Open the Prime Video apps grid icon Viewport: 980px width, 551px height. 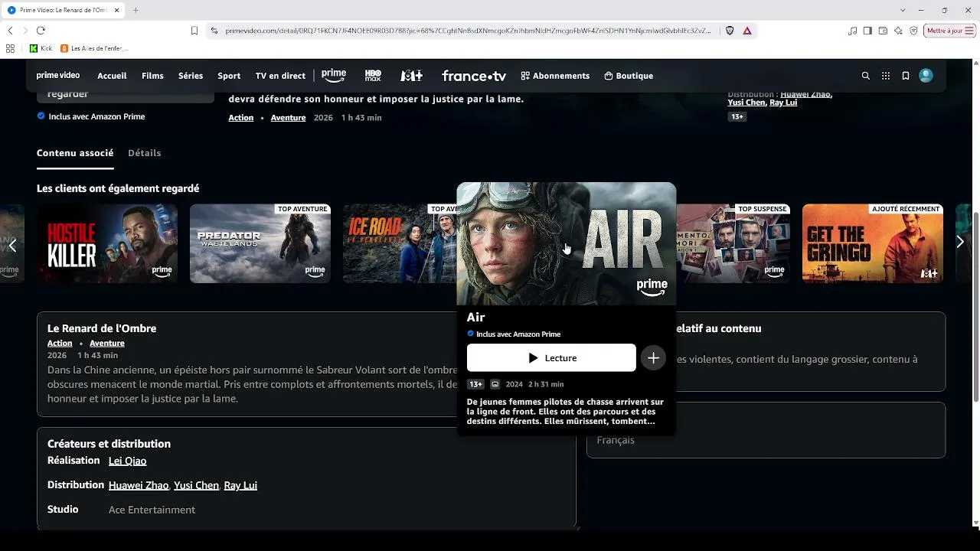(886, 76)
